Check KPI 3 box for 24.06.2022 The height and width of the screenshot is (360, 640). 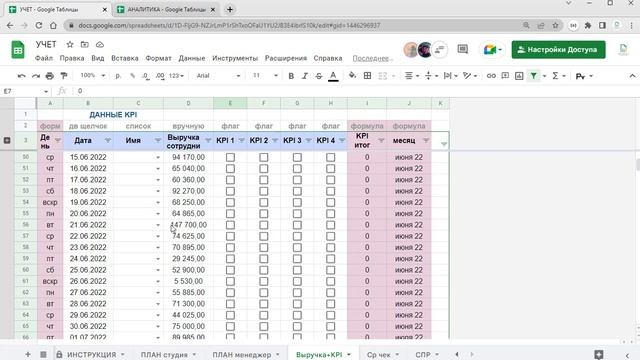[x=297, y=259]
